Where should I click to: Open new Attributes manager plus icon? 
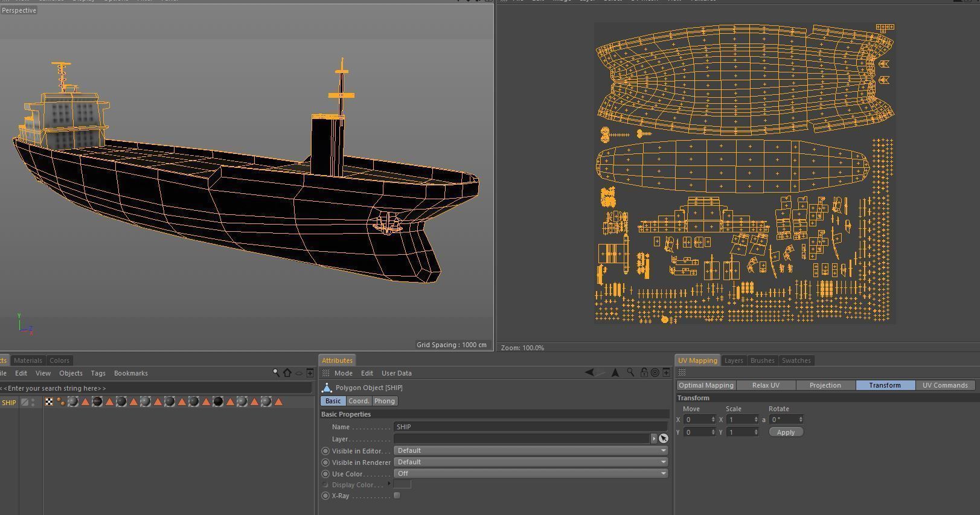click(666, 373)
